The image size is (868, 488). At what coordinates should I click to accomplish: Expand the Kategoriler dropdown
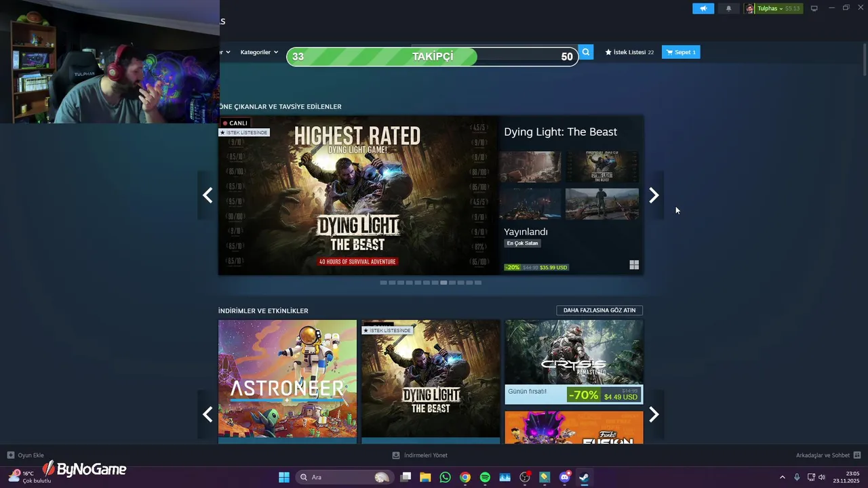pyautogui.click(x=259, y=52)
